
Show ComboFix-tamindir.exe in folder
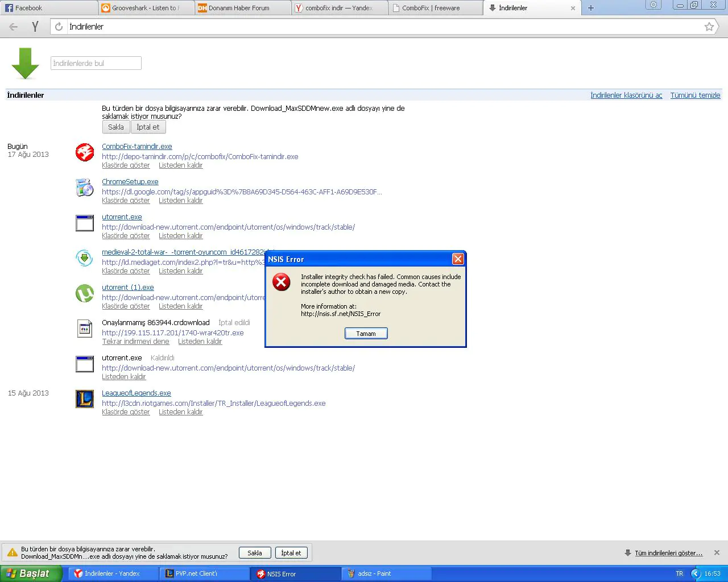[x=126, y=165]
